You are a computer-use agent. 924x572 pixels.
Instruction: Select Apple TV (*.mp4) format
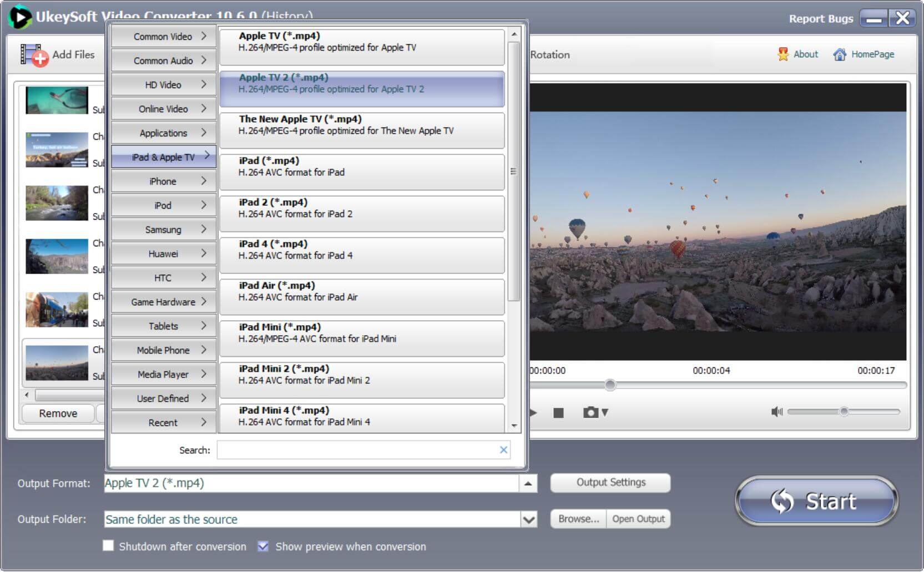[362, 47]
